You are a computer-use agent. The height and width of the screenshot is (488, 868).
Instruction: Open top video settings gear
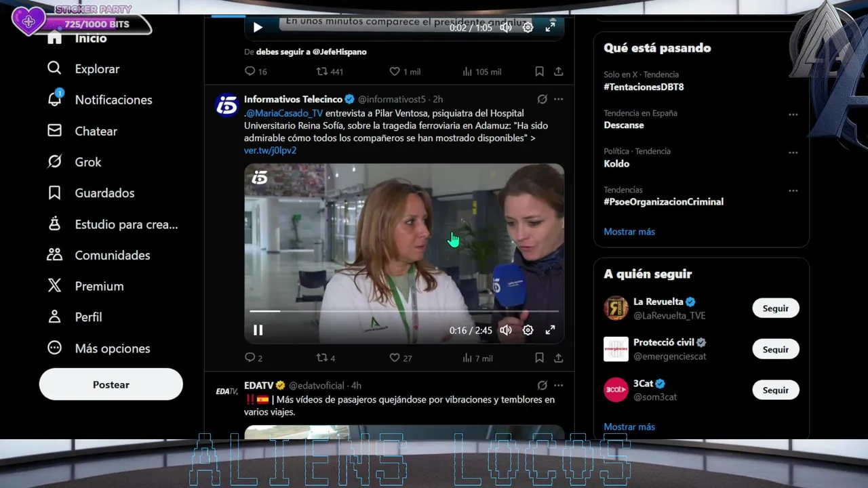[x=528, y=27]
